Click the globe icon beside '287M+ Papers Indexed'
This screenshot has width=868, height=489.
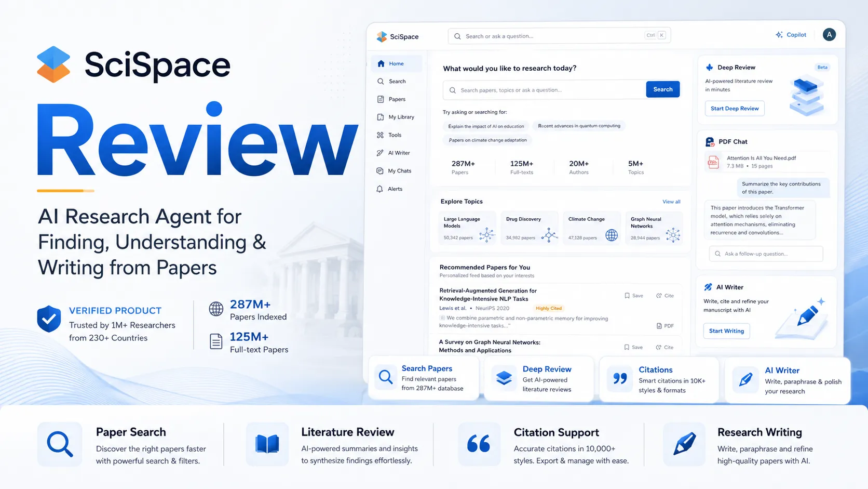click(x=216, y=309)
